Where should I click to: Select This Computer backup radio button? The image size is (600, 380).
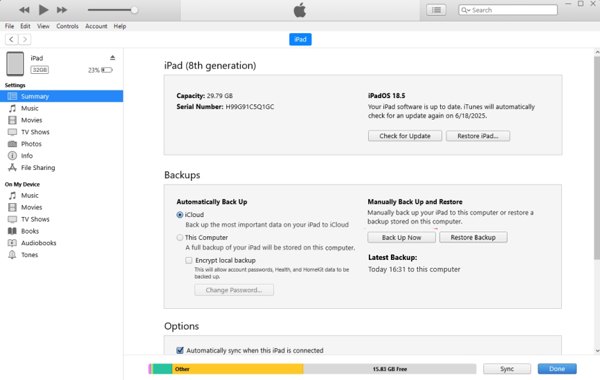[x=180, y=238]
